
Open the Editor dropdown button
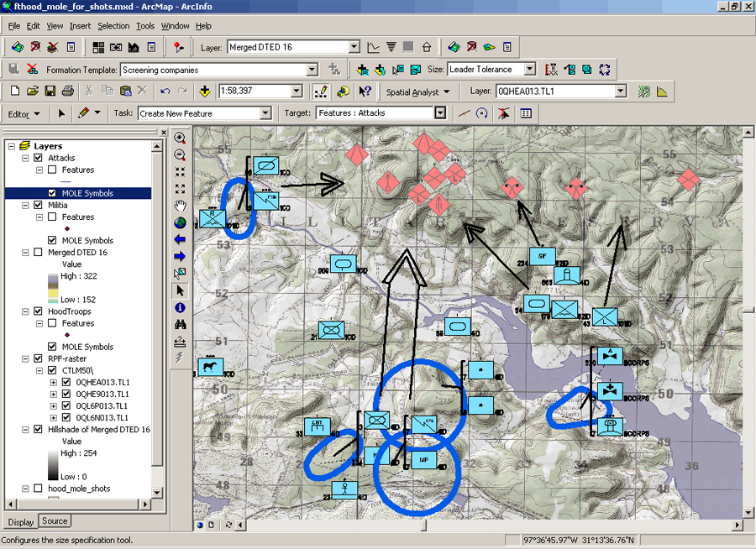coord(24,114)
